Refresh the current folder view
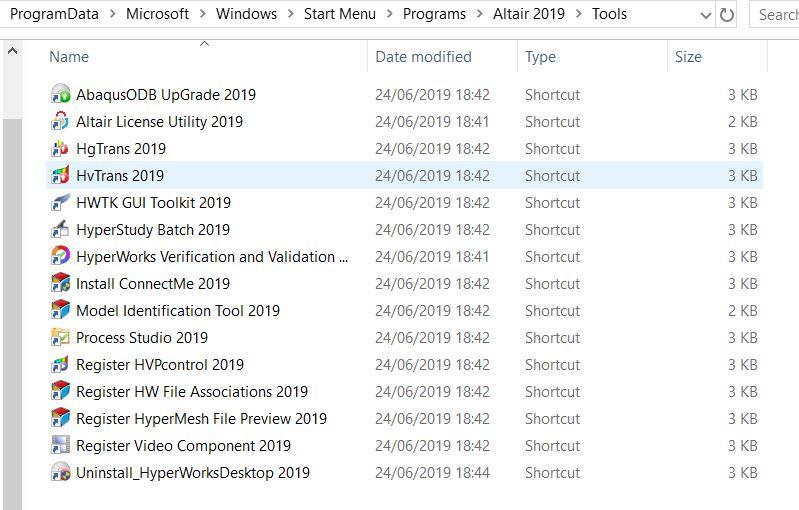The width and height of the screenshot is (799, 510). point(727,15)
